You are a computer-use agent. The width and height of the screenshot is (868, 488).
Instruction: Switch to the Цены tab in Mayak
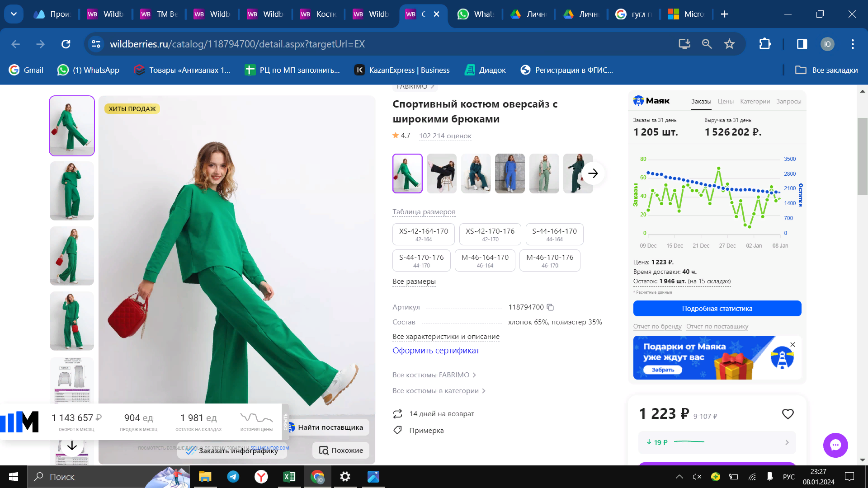725,102
